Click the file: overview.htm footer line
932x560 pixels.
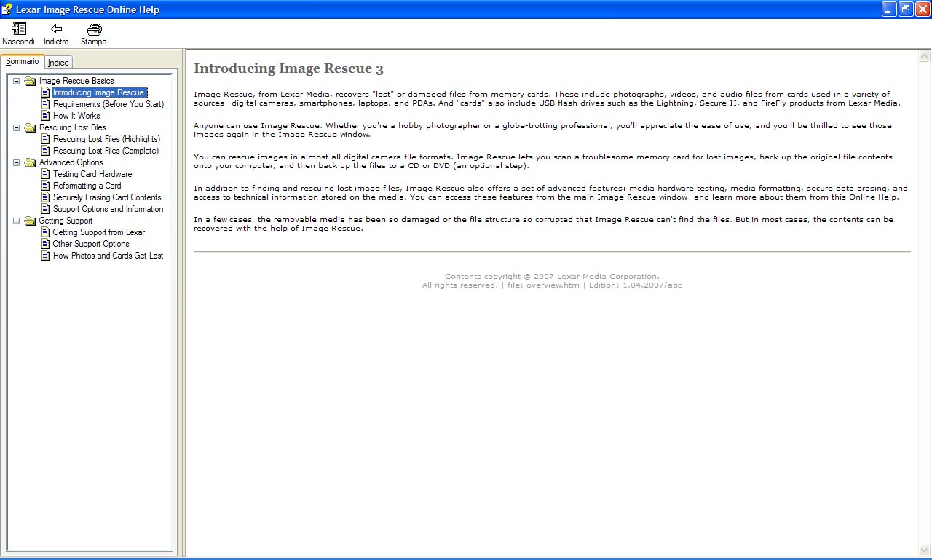(552, 285)
